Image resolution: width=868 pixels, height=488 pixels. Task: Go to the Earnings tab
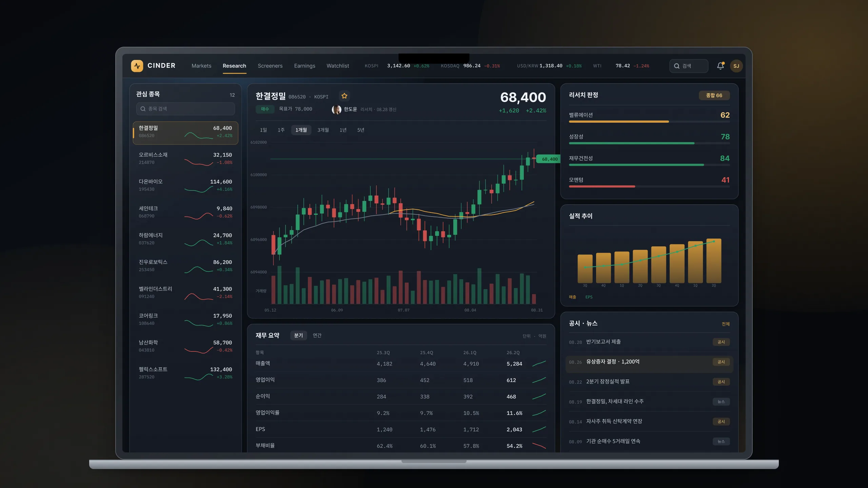tap(304, 66)
